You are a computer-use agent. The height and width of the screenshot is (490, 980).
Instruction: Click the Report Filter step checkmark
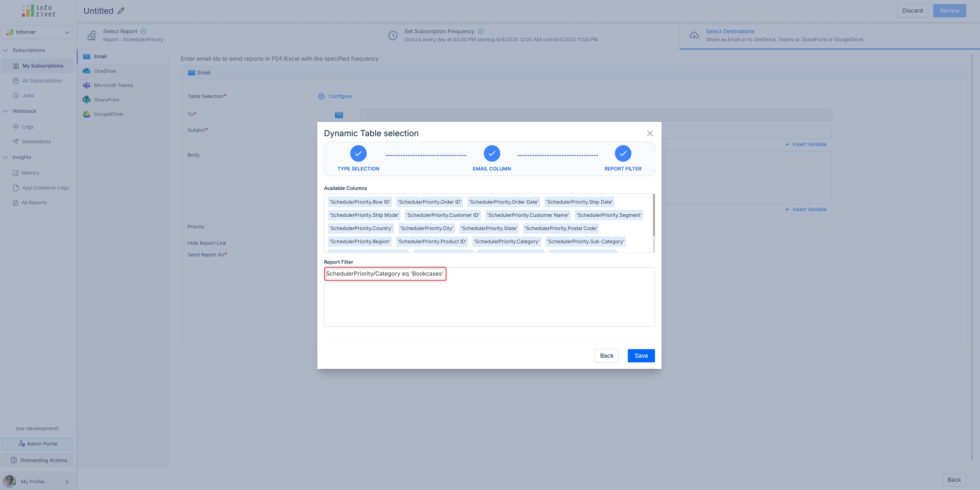click(x=623, y=154)
